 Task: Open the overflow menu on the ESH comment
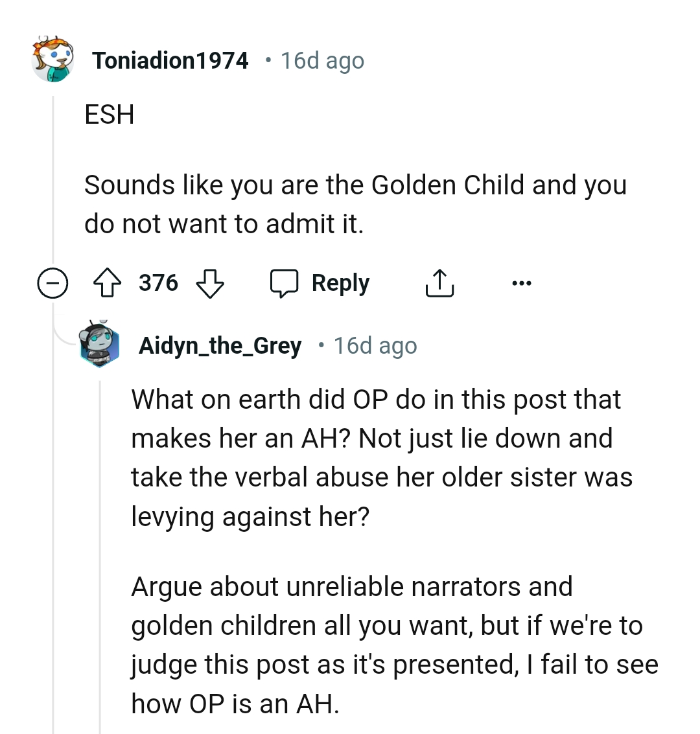[x=522, y=282]
